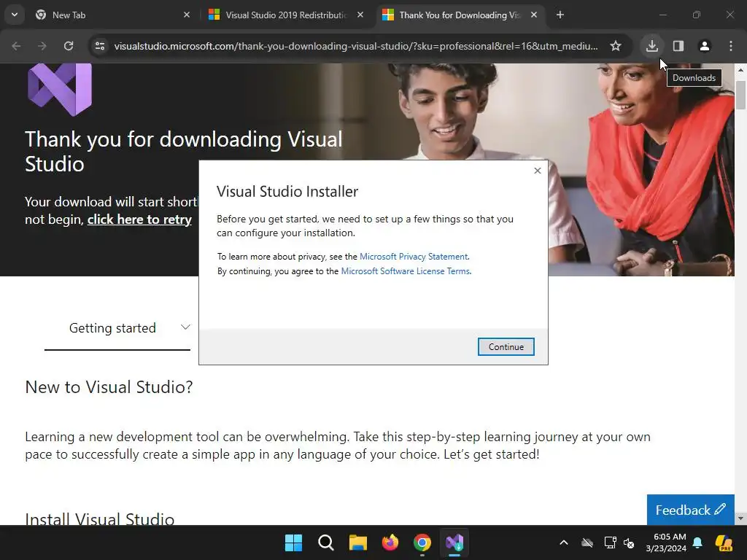Expand the Getting started dropdown
Viewport: 747px width, 560px height.
(x=117, y=328)
